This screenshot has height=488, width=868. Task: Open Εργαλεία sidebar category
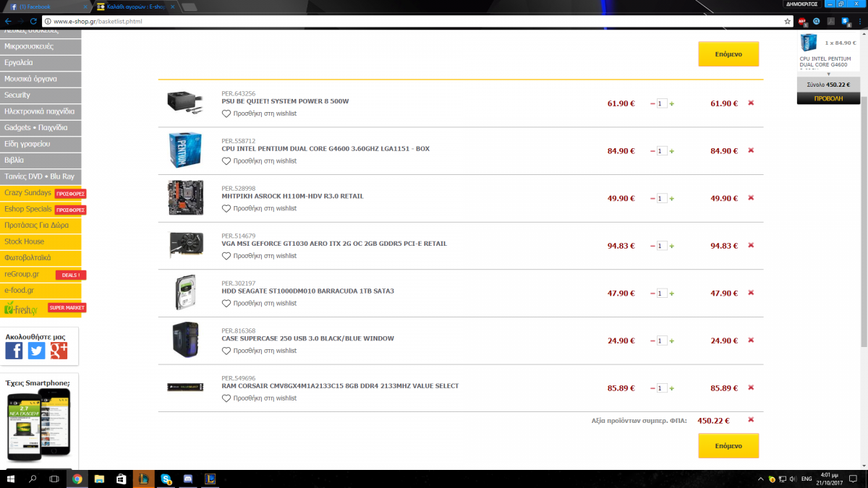(41, 63)
